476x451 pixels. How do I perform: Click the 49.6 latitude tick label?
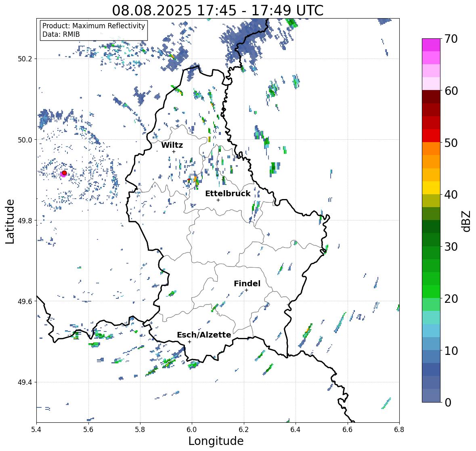pyautogui.click(x=25, y=301)
